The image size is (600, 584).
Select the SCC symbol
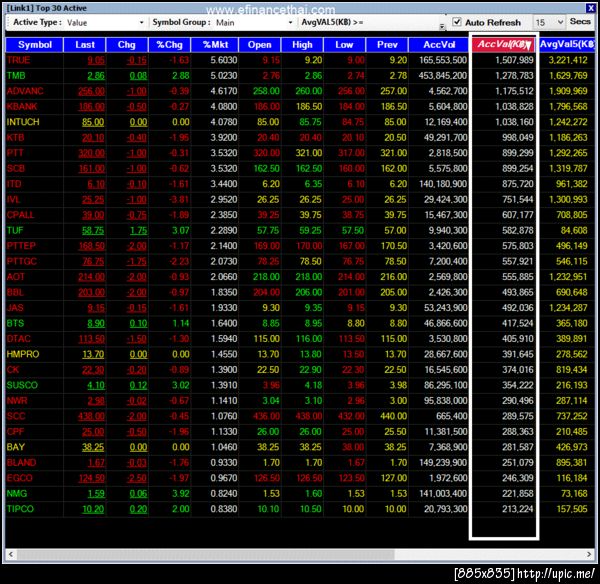16,416
